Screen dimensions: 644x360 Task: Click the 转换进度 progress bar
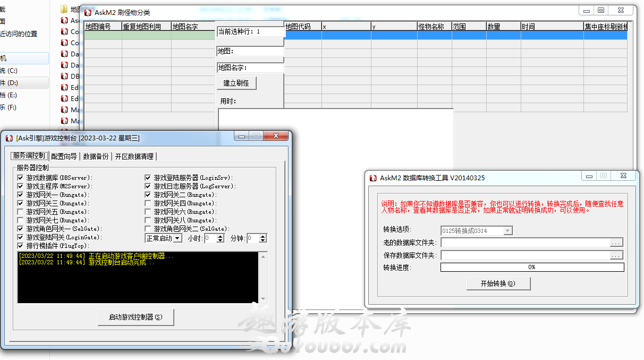click(532, 267)
